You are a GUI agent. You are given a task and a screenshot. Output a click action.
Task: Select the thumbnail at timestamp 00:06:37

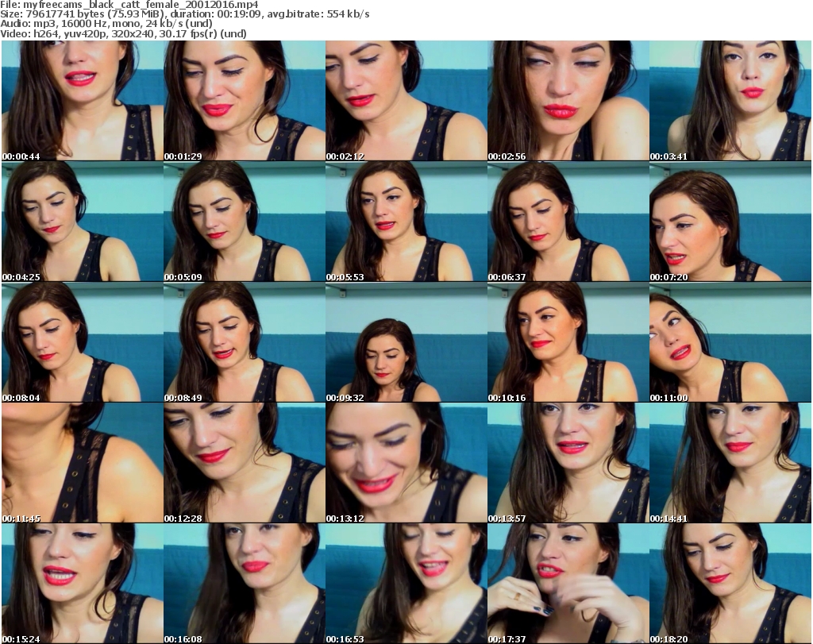(568, 222)
